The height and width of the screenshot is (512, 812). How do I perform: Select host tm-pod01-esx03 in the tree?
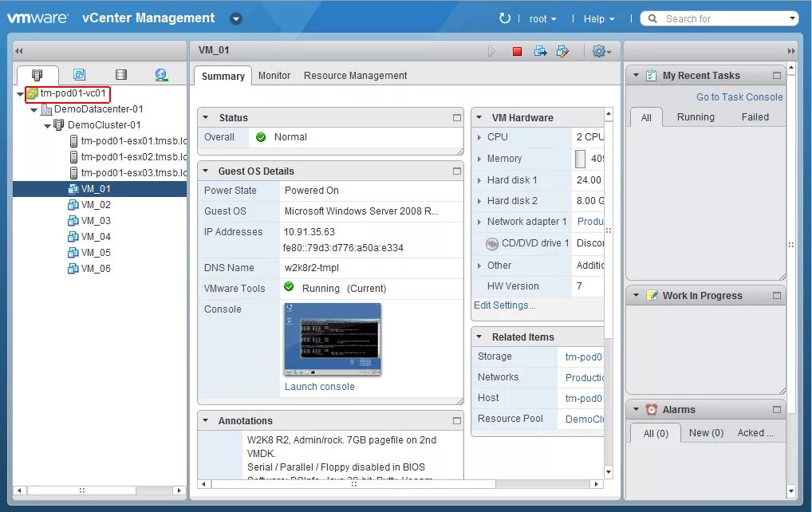tap(134, 173)
